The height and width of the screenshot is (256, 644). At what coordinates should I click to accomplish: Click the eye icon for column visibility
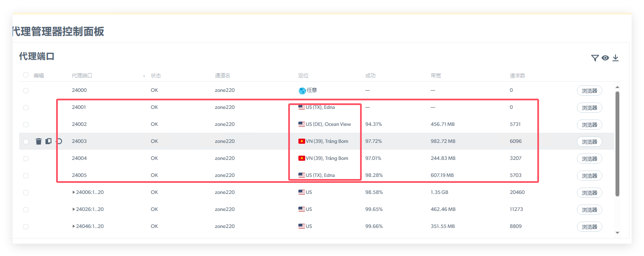point(605,58)
